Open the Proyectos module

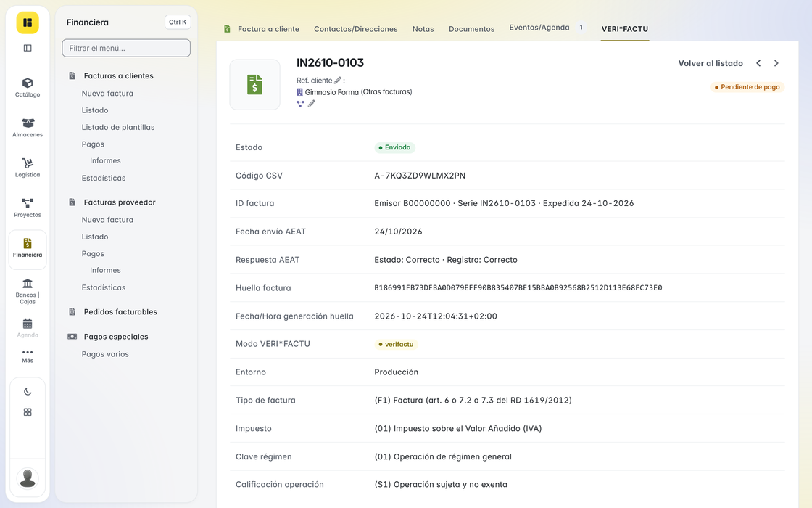click(x=28, y=208)
